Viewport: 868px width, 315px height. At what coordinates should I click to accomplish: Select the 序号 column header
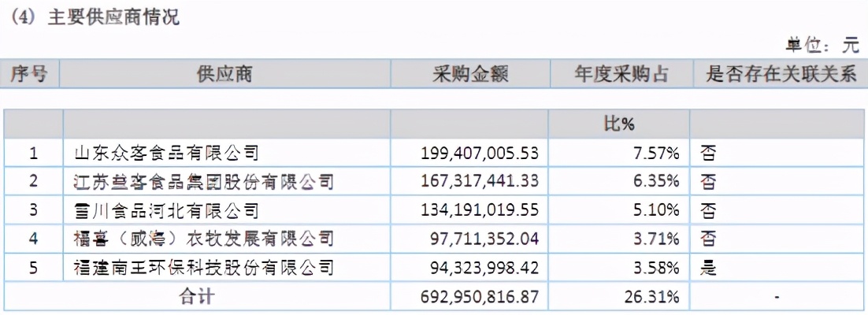click(29, 73)
